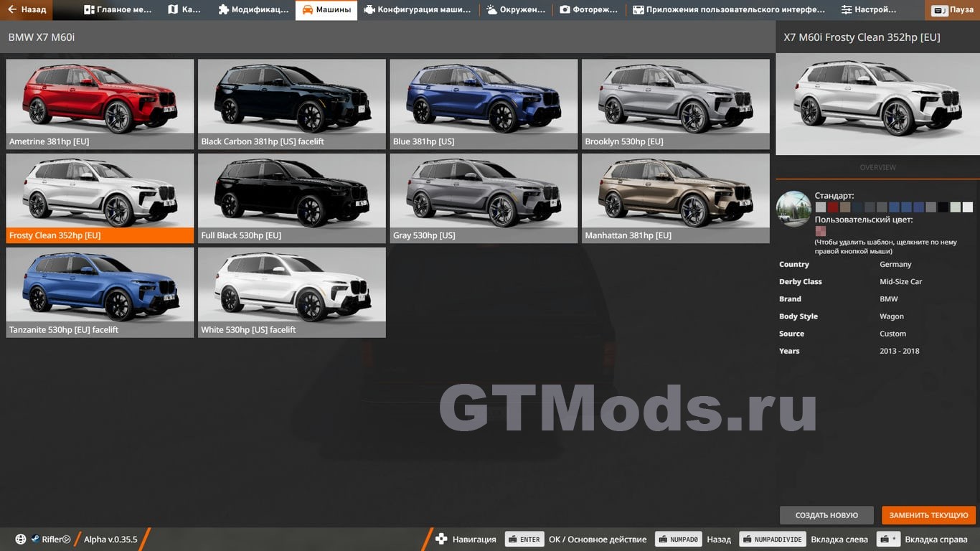The width and height of the screenshot is (980, 551).
Task: Click the Навигация d-pad icon
Action: (441, 540)
